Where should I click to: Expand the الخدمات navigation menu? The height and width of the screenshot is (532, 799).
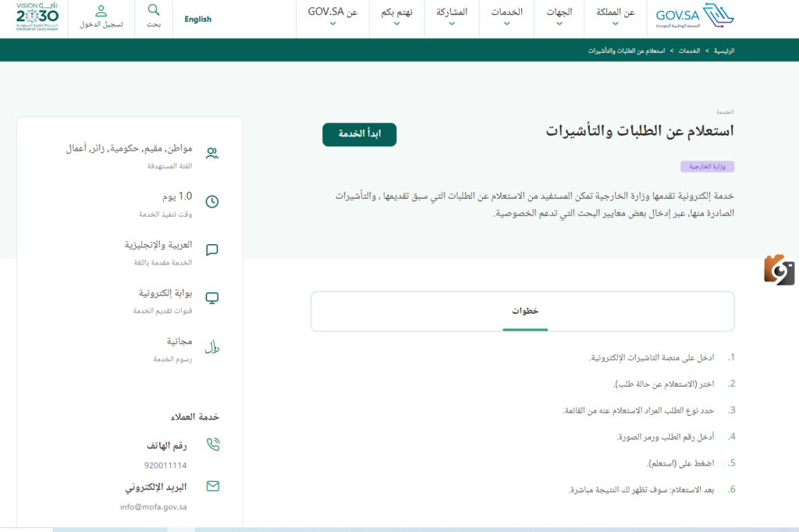click(x=506, y=17)
